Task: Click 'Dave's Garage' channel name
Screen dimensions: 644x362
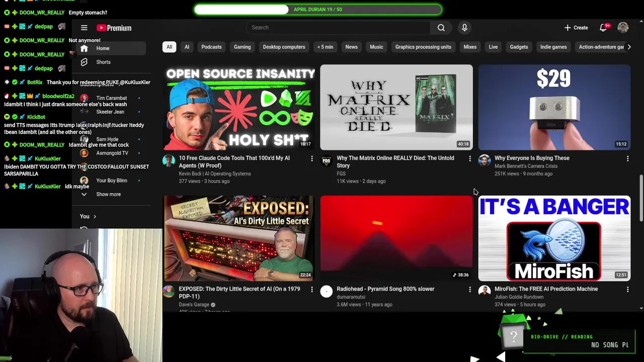Action: tap(194, 304)
